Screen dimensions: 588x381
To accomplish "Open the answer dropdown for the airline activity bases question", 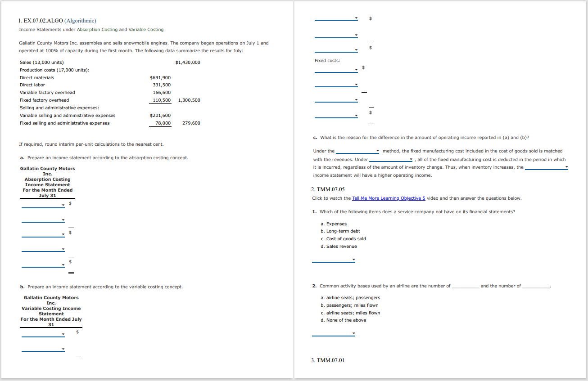I will (333, 334).
